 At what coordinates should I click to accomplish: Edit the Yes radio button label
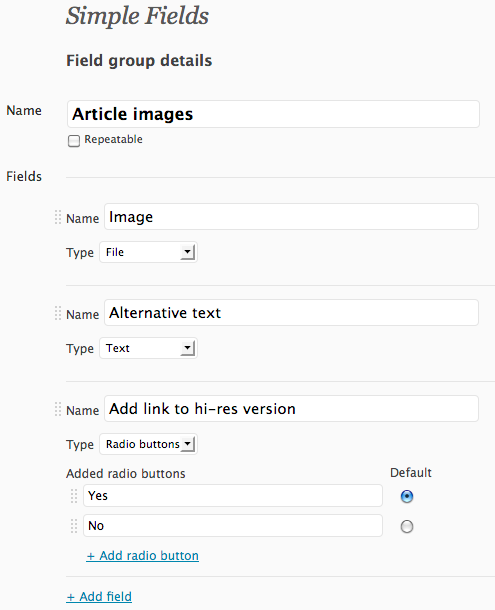coord(233,496)
